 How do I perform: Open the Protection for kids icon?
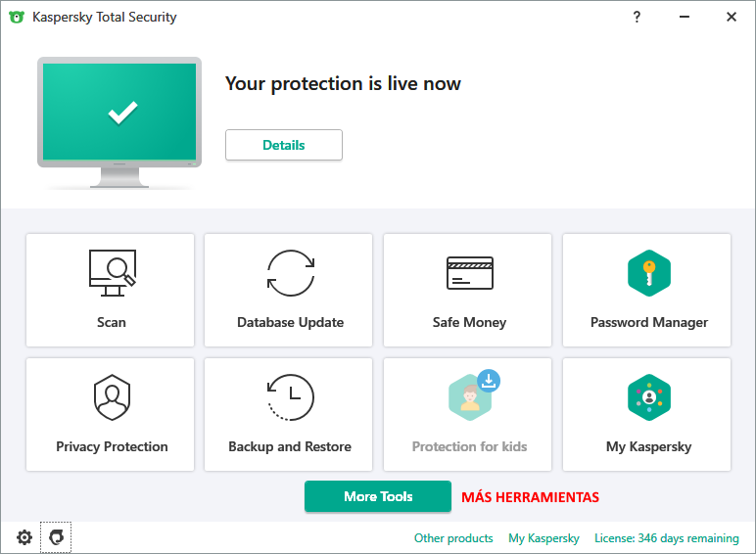point(470,396)
